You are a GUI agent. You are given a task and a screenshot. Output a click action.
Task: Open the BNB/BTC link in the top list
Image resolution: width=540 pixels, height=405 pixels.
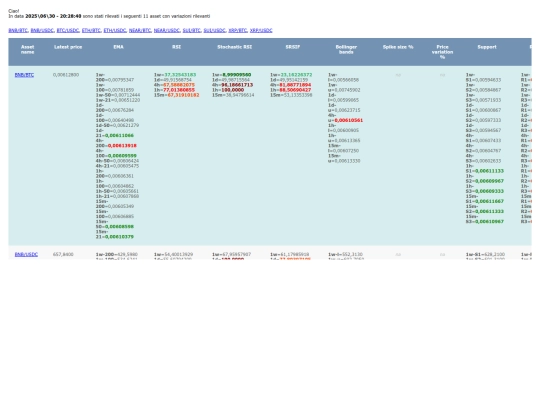(x=18, y=30)
